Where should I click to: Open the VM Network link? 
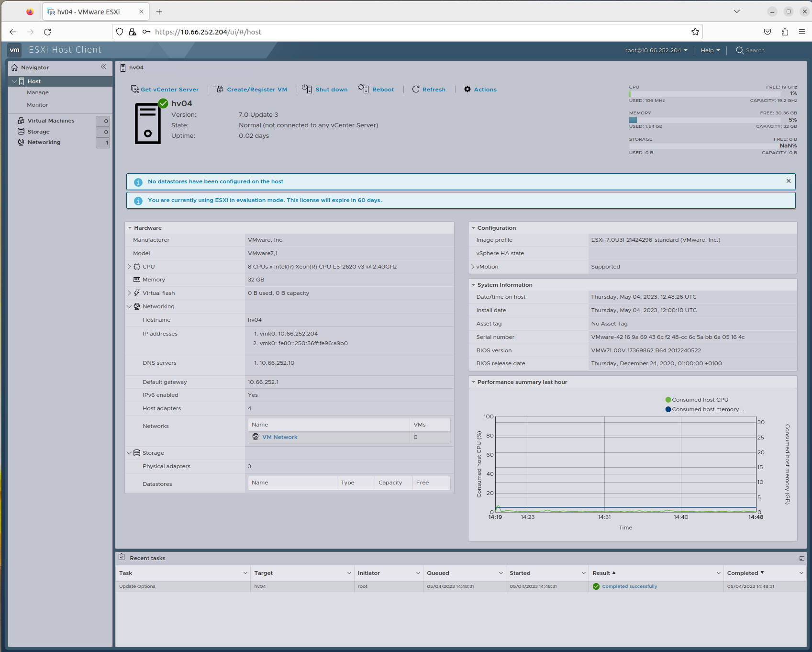coord(279,437)
